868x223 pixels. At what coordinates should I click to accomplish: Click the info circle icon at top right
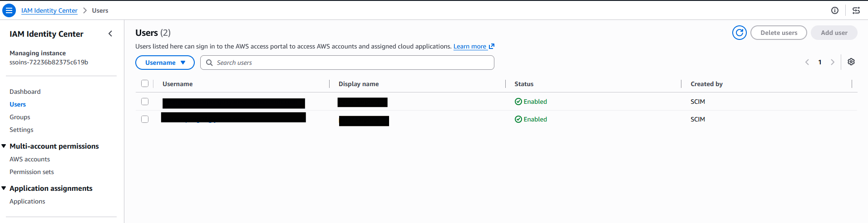835,10
